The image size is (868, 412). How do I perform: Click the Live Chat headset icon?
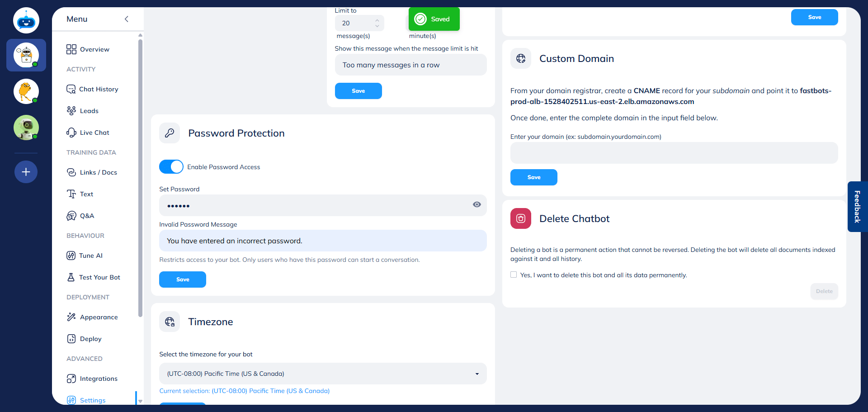(71, 133)
